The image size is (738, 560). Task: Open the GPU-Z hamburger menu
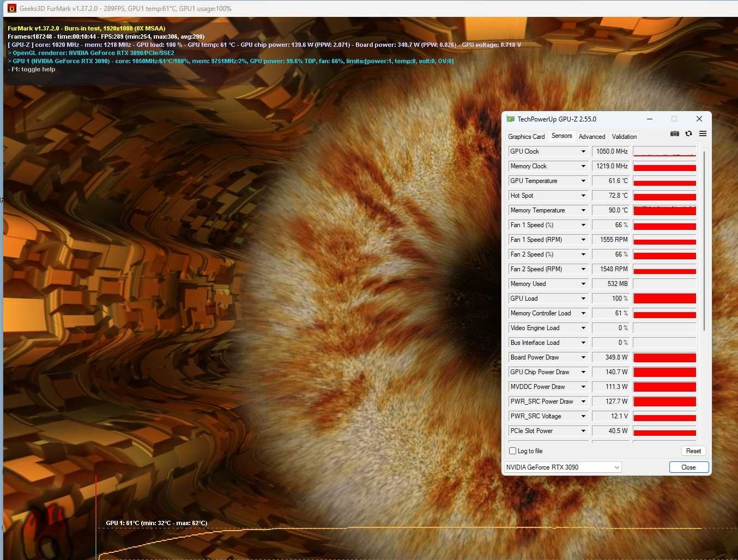tap(703, 133)
